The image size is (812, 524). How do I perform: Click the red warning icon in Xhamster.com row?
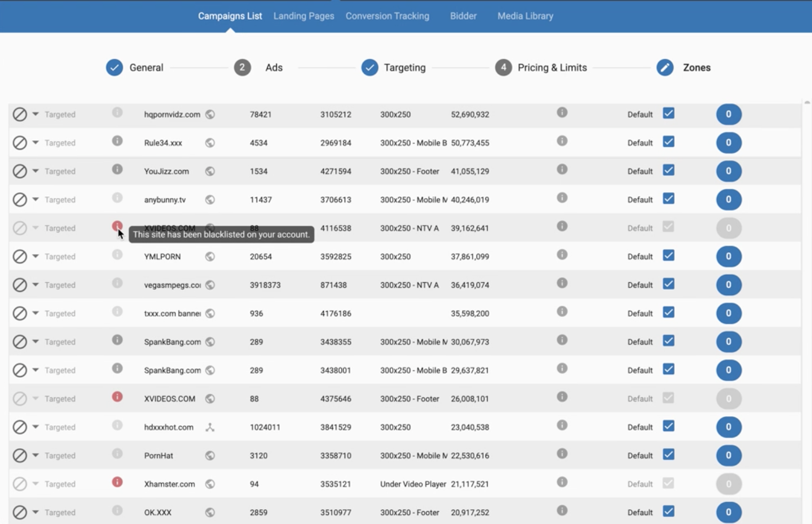tap(117, 482)
